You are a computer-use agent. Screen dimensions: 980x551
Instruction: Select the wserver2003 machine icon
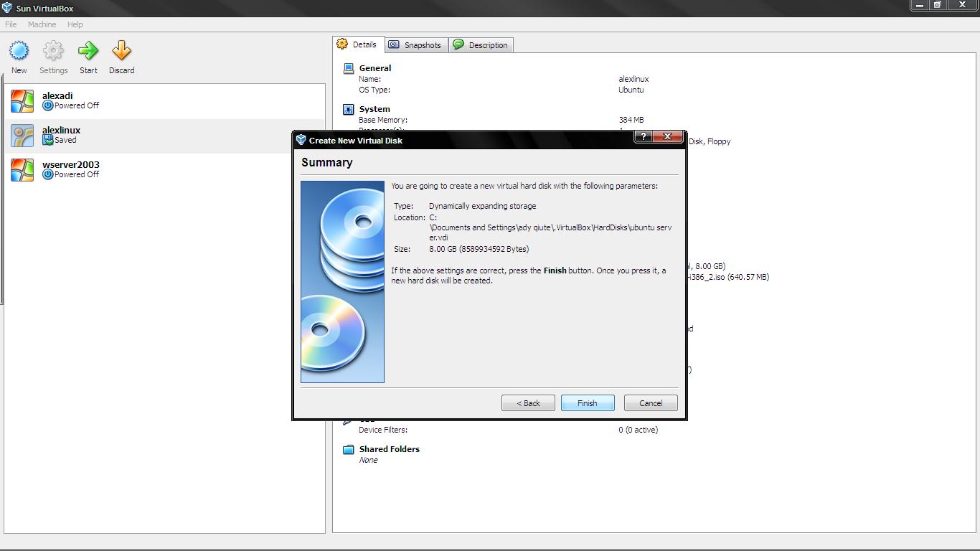[22, 169]
